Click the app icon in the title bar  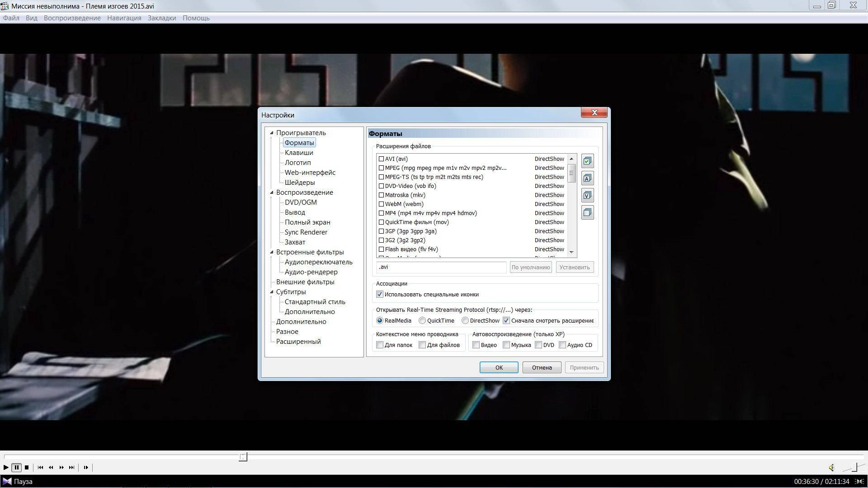point(5,6)
